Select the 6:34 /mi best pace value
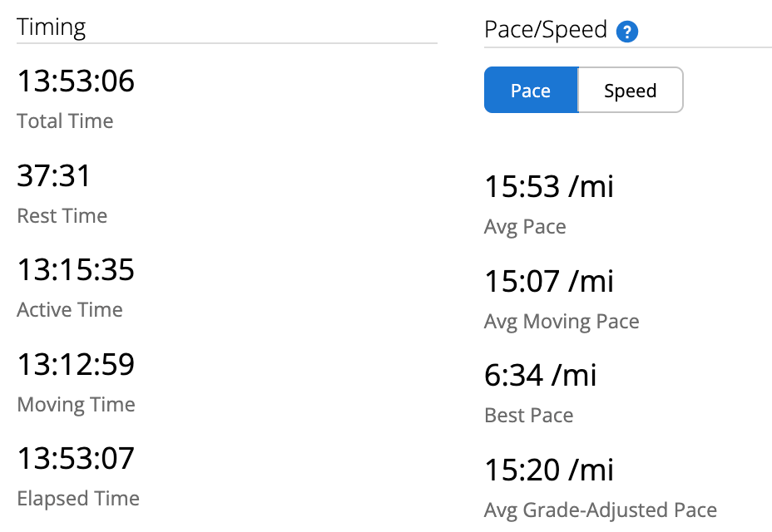The image size is (772, 532). (541, 376)
